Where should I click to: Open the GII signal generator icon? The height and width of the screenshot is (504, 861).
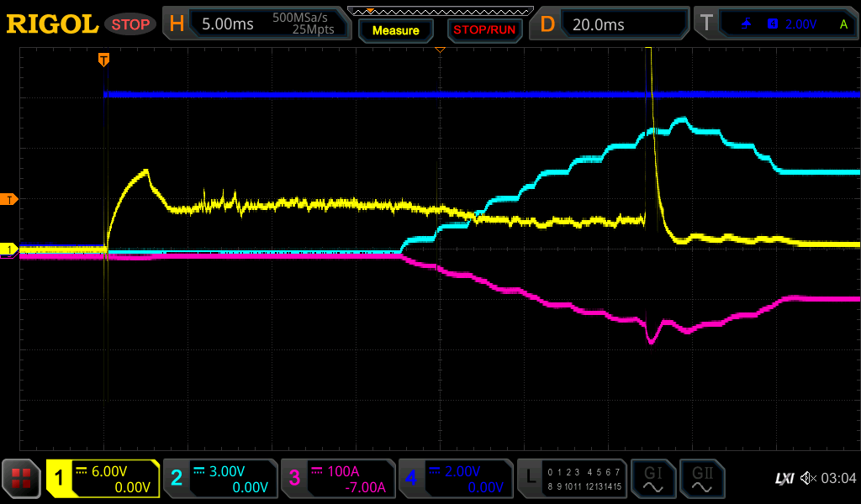[x=702, y=479]
